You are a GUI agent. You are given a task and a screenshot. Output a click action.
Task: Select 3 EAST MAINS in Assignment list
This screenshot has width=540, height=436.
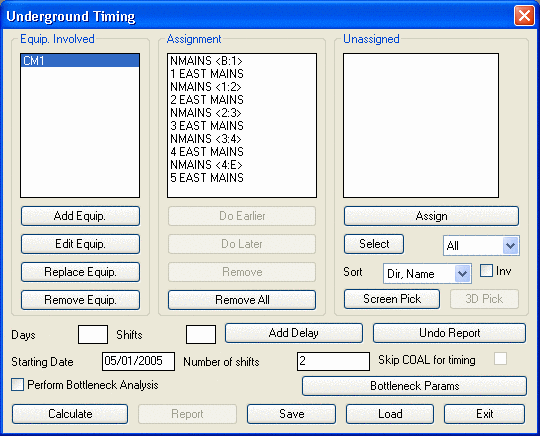(207, 126)
